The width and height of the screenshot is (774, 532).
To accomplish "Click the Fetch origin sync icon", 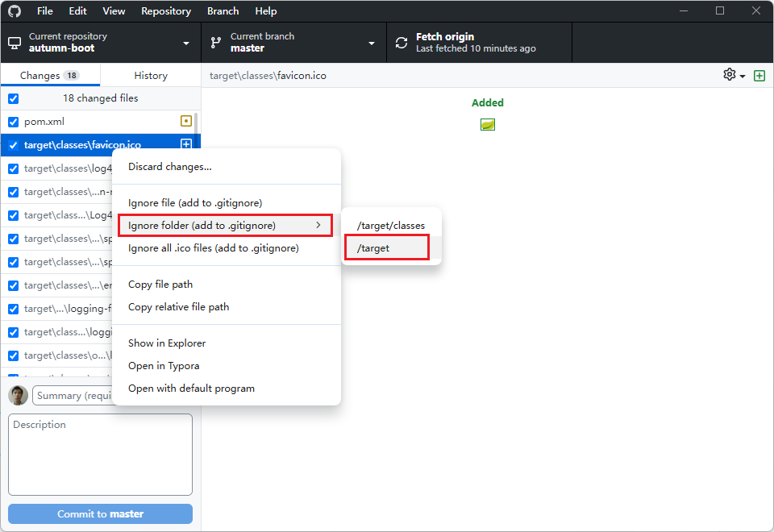I will pyautogui.click(x=402, y=43).
